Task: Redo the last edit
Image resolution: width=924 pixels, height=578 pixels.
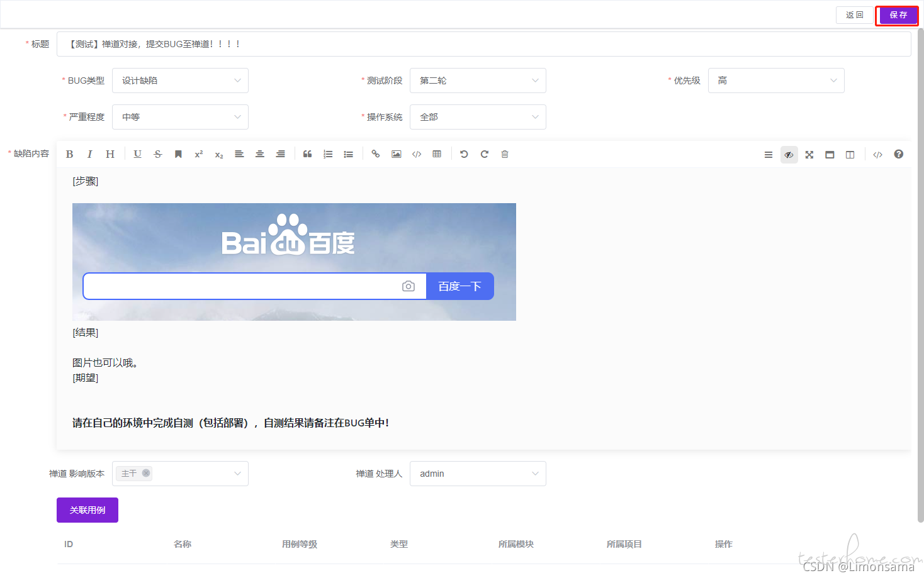Action: pyautogui.click(x=485, y=154)
